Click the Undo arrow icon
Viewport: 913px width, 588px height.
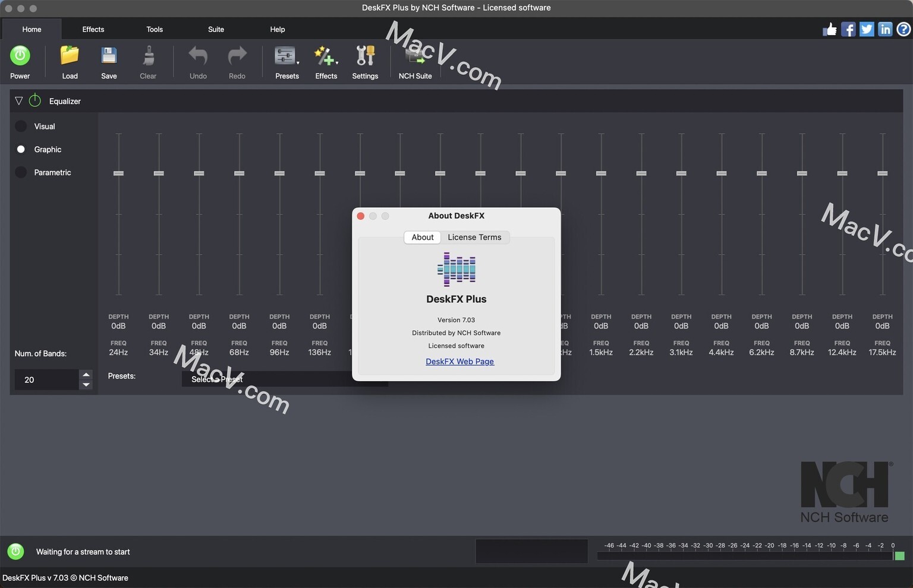pyautogui.click(x=198, y=56)
